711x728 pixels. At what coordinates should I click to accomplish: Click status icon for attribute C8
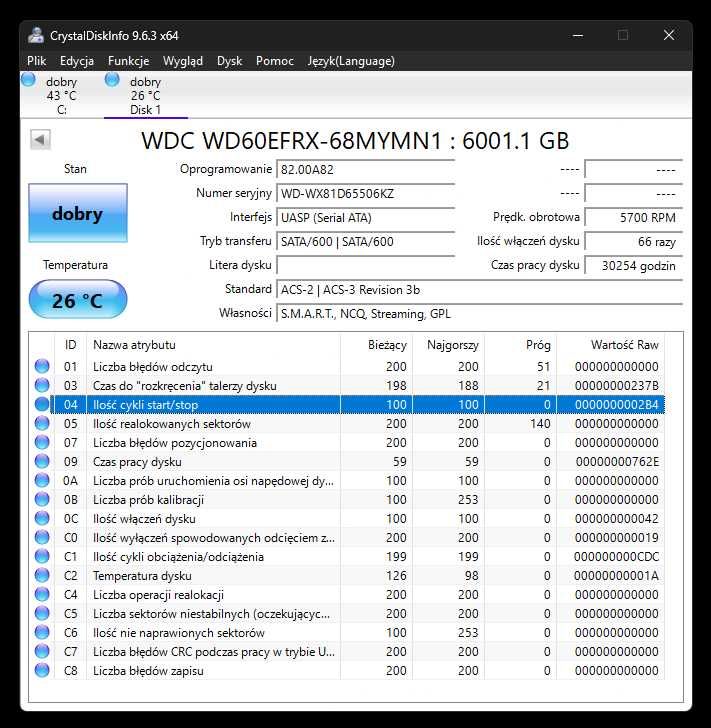coord(42,671)
